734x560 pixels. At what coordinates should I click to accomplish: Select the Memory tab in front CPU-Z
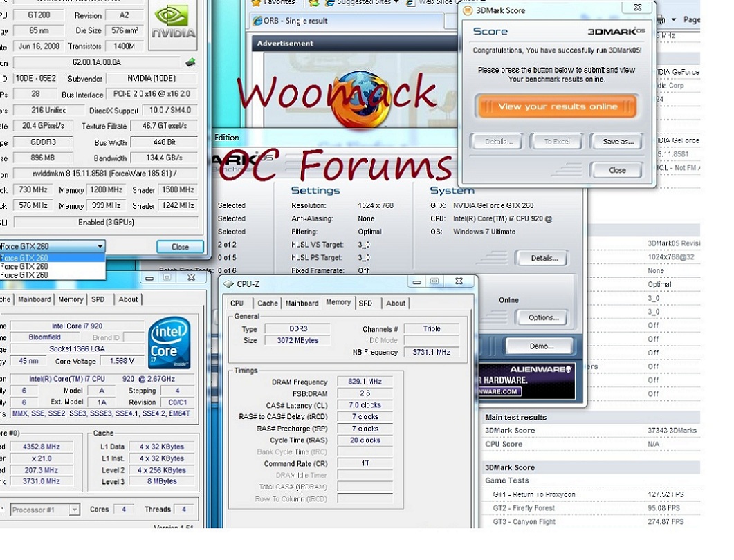coord(338,302)
